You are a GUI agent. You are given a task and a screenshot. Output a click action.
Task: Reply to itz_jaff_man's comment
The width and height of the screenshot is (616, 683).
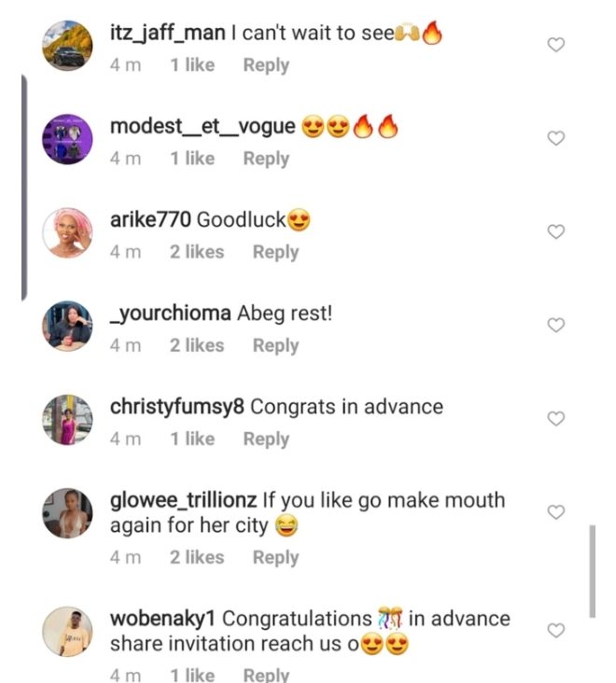266,65
